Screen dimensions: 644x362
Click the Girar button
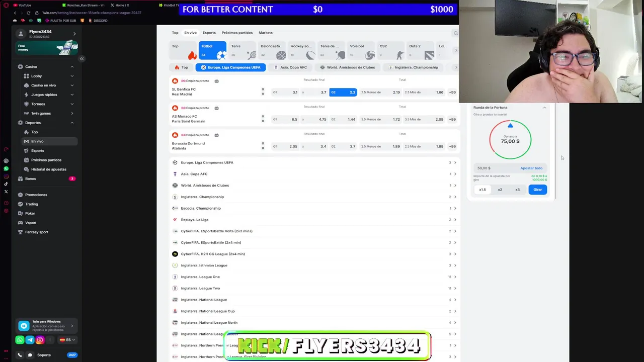point(537,190)
